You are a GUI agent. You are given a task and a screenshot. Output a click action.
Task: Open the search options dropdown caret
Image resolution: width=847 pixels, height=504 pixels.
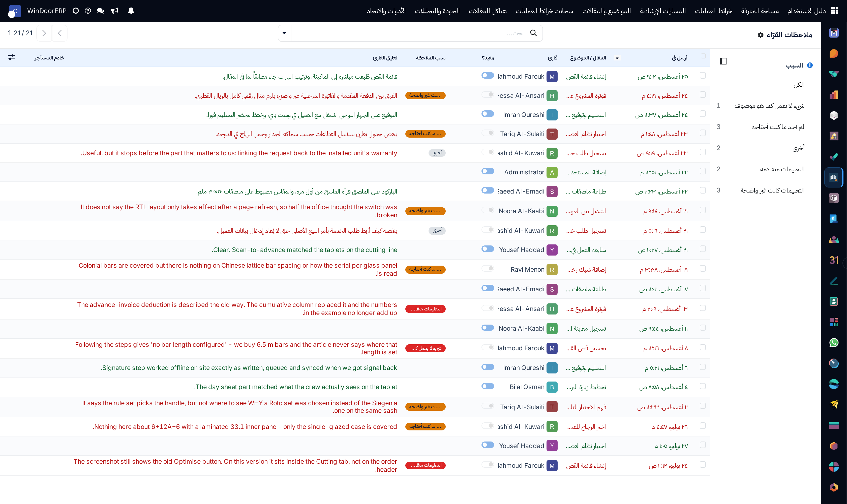tap(284, 33)
